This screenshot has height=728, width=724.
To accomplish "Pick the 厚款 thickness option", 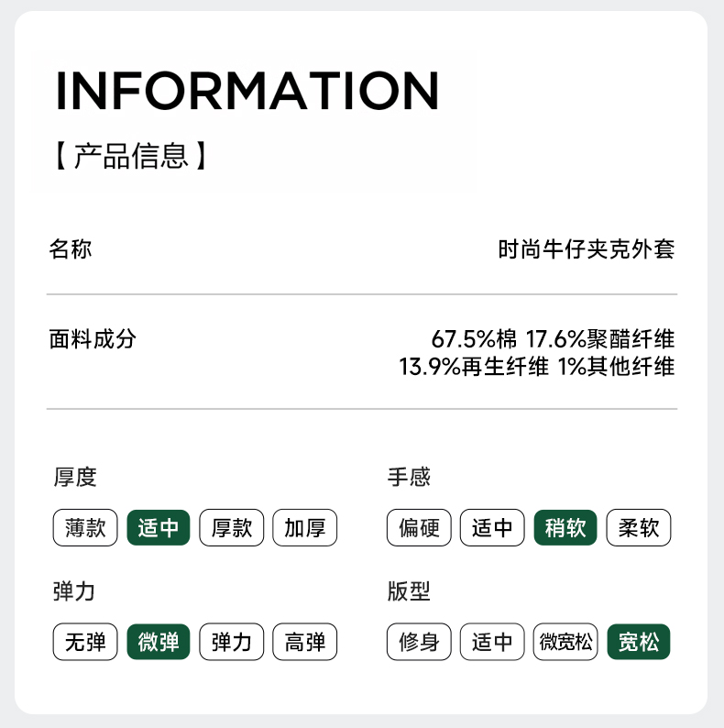I will pyautogui.click(x=232, y=528).
